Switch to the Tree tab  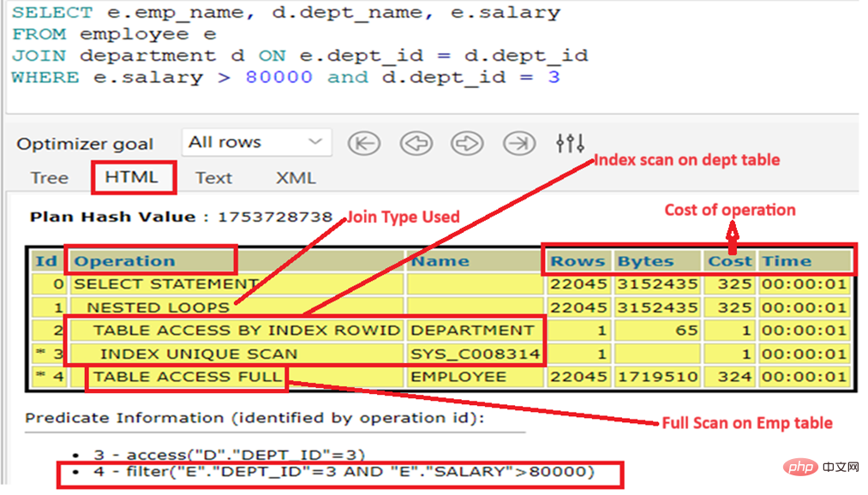click(49, 178)
